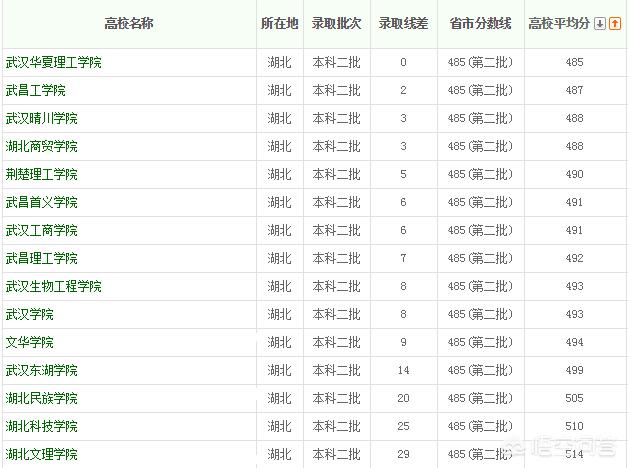Image resolution: width=628 pixels, height=468 pixels.
Task: Open the 武汉工商学院 link
Action: click(x=42, y=231)
